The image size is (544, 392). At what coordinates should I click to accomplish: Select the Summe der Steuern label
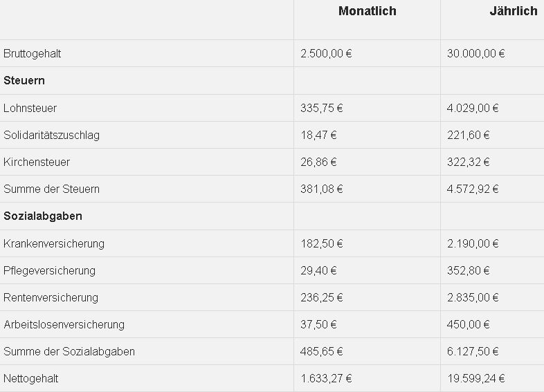(52, 189)
